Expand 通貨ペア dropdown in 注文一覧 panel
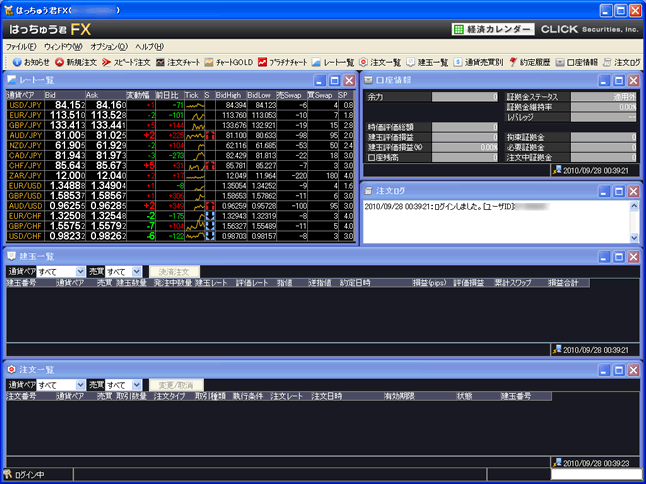 click(x=80, y=385)
